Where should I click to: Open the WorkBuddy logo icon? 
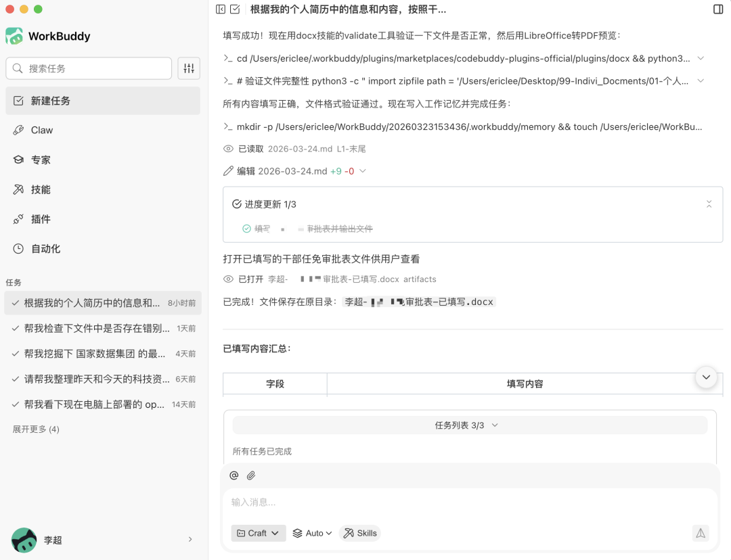(14, 36)
